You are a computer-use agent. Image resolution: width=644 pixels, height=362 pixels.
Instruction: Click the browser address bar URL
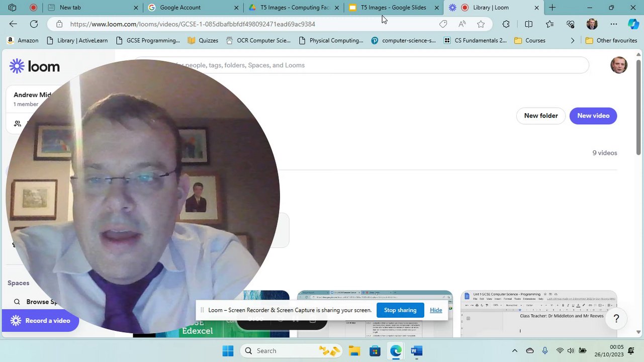[x=193, y=24]
